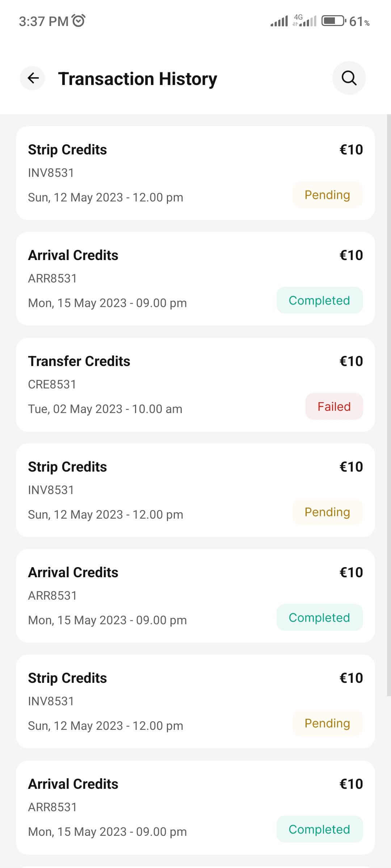Click the Pending badge on topmost Strip Credits

(x=327, y=195)
